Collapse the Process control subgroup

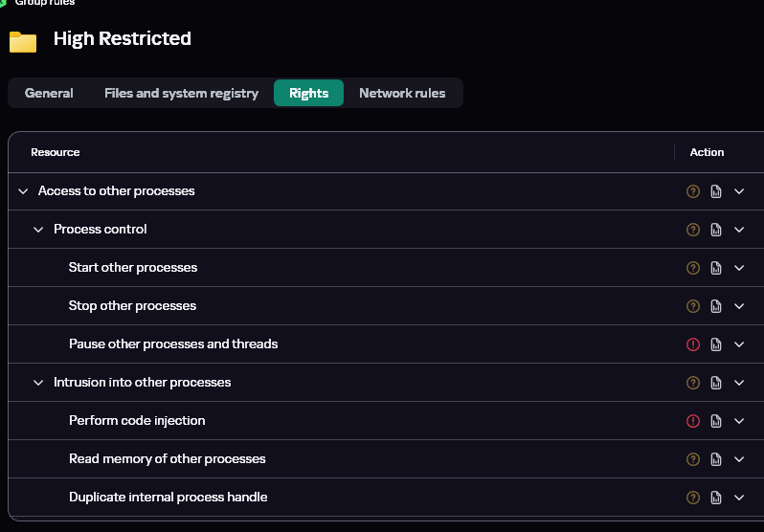pyautogui.click(x=38, y=230)
